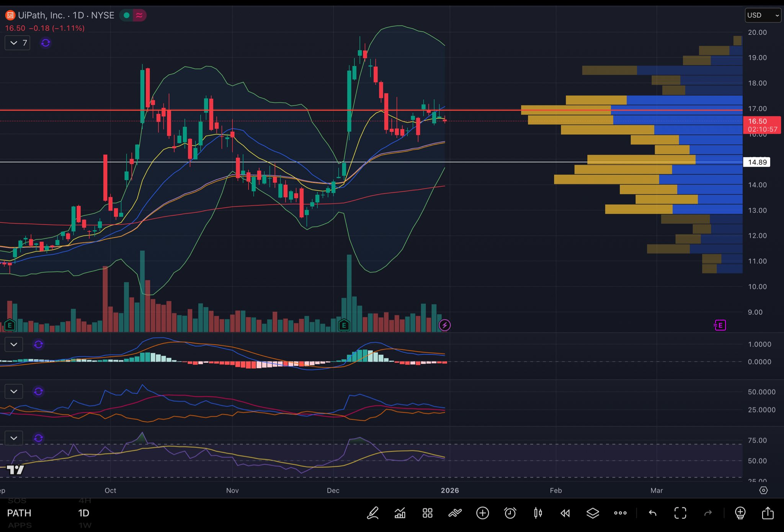The image size is (784, 532).
Task: Open the indicators panel icon
Action: [400, 513]
